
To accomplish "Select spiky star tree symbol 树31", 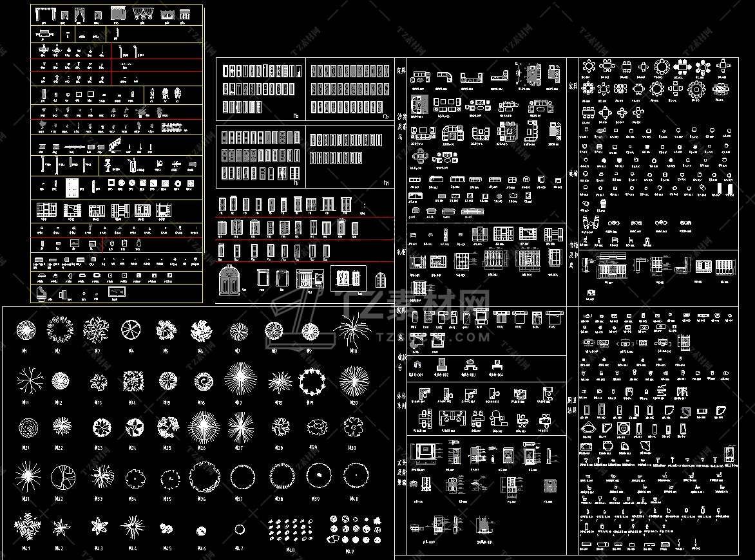I will (x=28, y=477).
